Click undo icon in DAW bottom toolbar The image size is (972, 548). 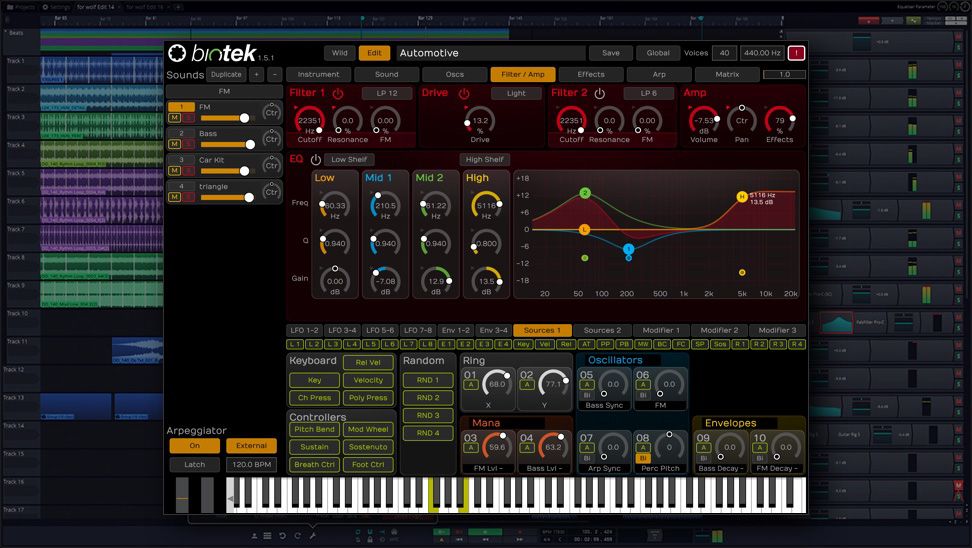point(283,536)
